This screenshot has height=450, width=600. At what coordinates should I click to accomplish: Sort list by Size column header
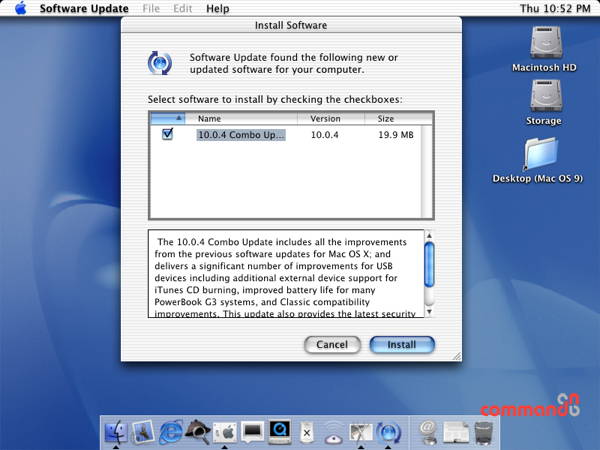(398, 119)
